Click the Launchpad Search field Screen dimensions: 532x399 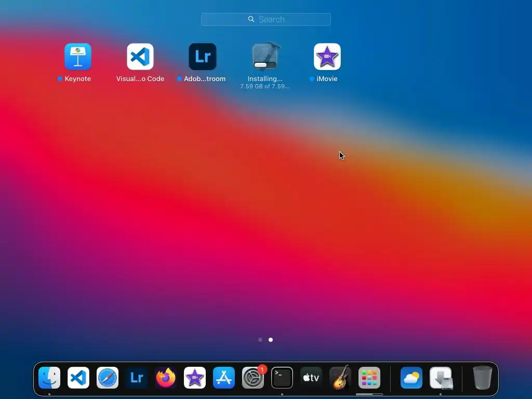pyautogui.click(x=266, y=19)
